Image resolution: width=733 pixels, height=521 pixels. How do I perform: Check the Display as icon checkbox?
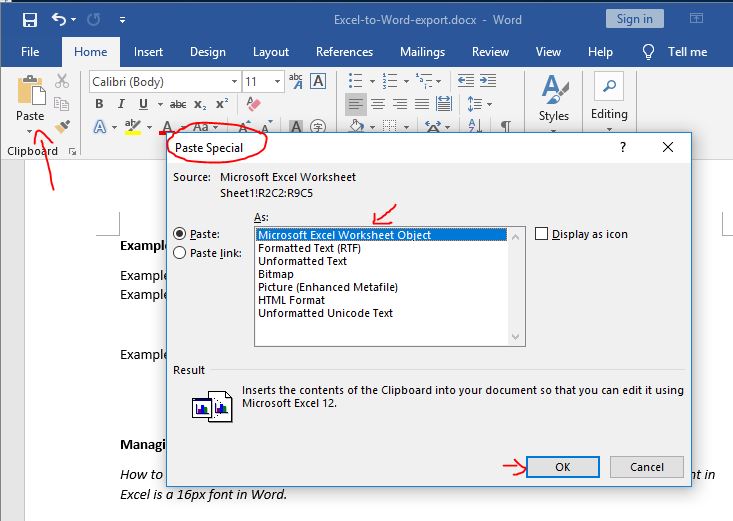[541, 234]
